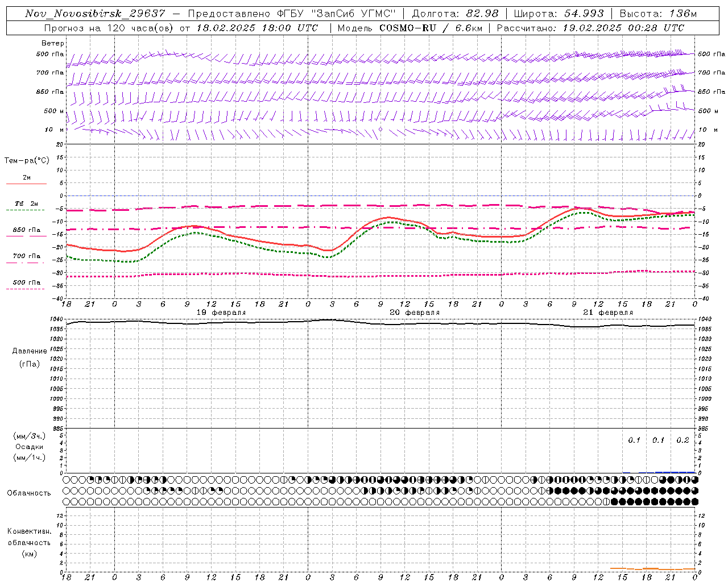
Task: Click the dotted pink sample under 500 гПа legend
Action: coord(26,289)
